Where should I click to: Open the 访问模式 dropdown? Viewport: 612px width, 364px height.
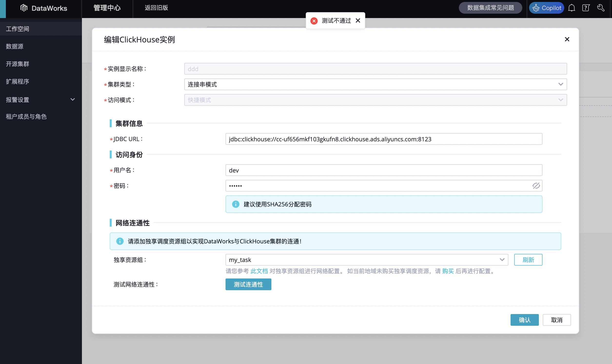pyautogui.click(x=375, y=100)
